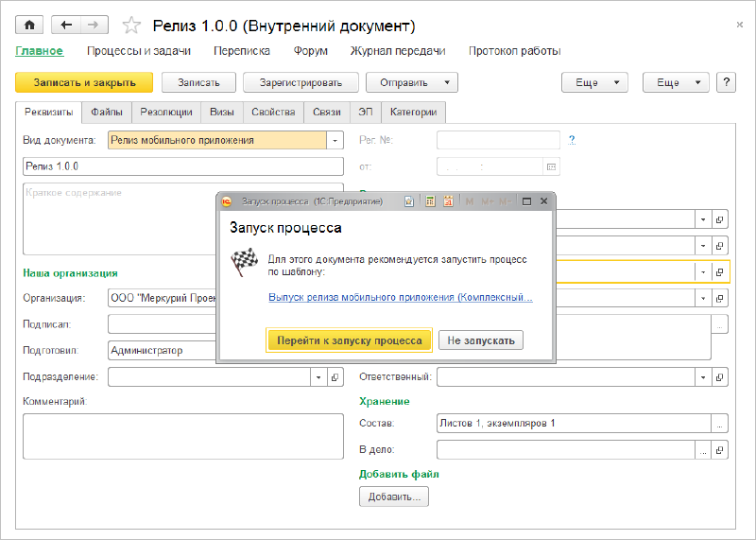This screenshot has height=540, width=756.
Task: Switch to the Визы tab
Action: 222,112
